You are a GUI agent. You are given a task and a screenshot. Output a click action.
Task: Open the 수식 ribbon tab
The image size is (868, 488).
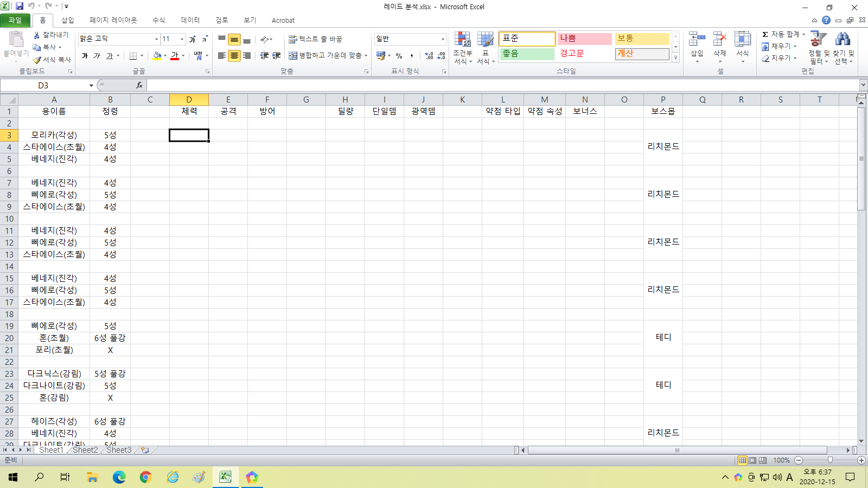[x=158, y=20]
